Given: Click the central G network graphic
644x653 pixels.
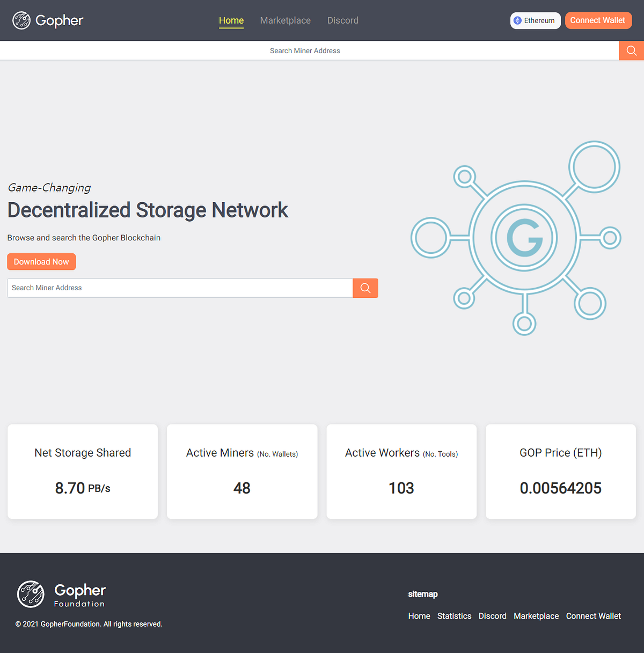Looking at the screenshot, I should pyautogui.click(x=524, y=238).
